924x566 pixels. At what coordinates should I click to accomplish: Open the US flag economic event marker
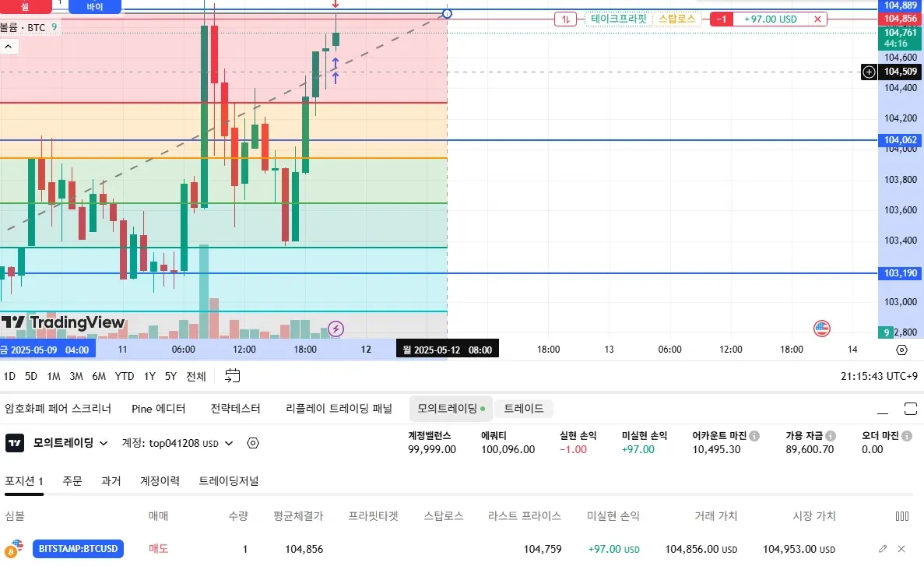coord(821,329)
